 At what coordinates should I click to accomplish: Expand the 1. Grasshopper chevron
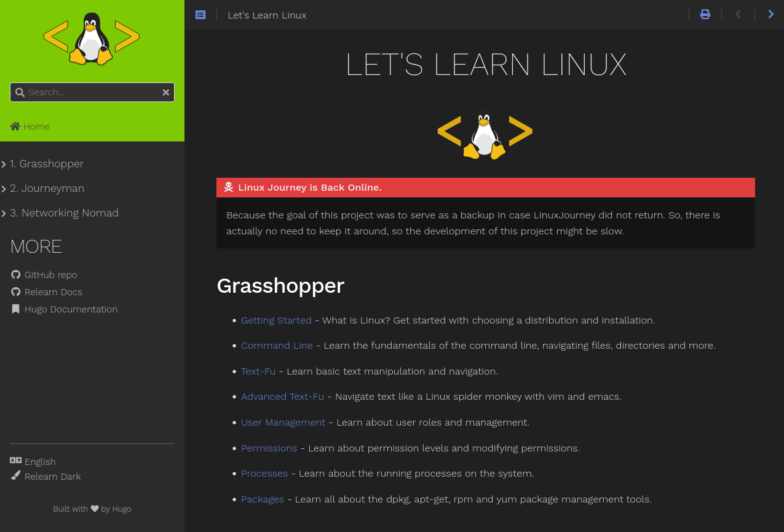4,164
